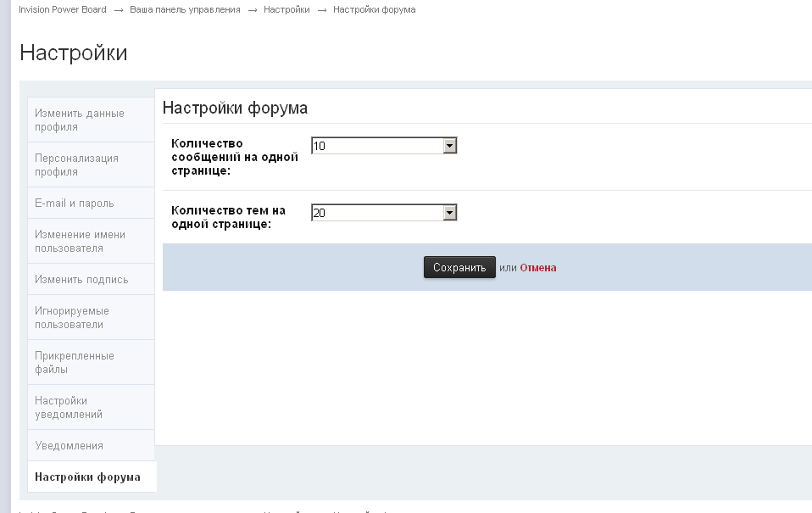This screenshot has height=513, width=812.
Task: Click the Количество тем на одной странице label
Action: pos(228,217)
